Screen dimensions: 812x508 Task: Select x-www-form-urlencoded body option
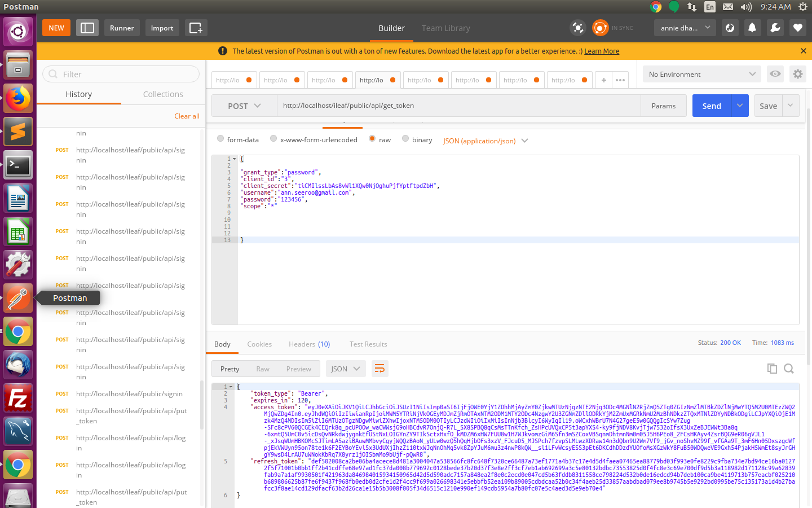click(x=273, y=139)
